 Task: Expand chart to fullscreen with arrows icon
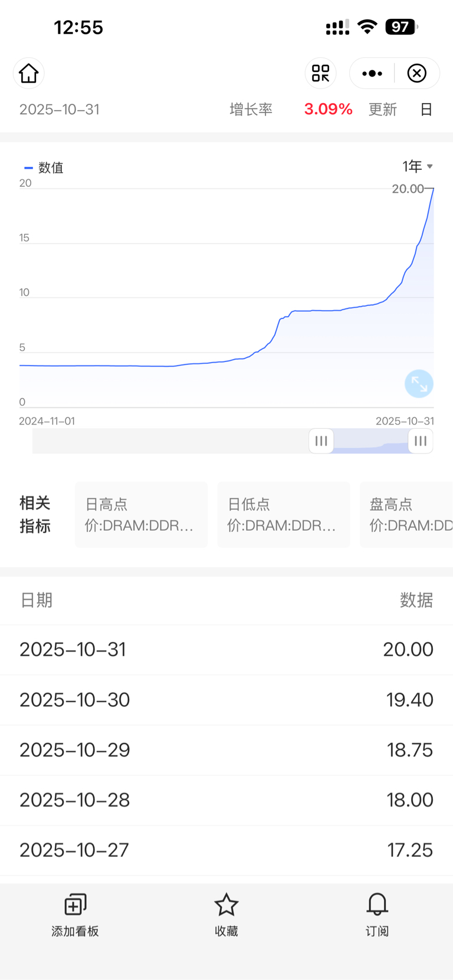[419, 384]
